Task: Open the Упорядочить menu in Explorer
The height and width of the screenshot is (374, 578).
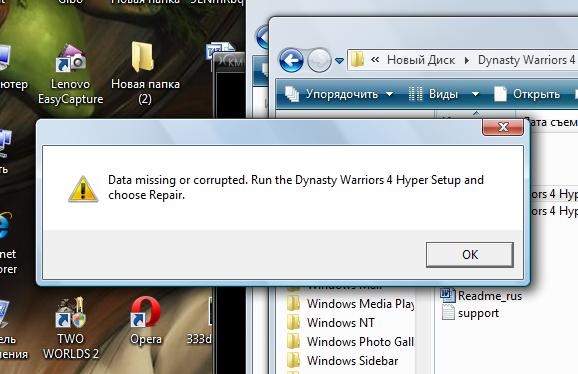Action: tap(339, 94)
